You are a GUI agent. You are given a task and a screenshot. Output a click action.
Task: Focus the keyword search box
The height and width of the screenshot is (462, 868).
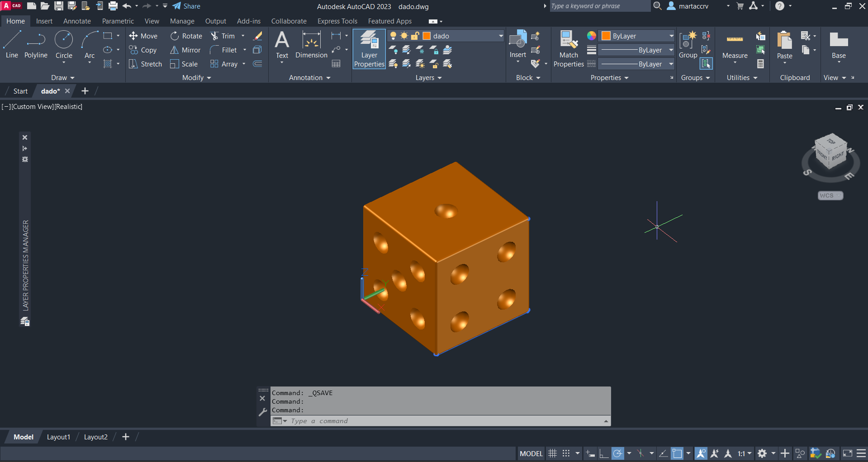click(599, 6)
